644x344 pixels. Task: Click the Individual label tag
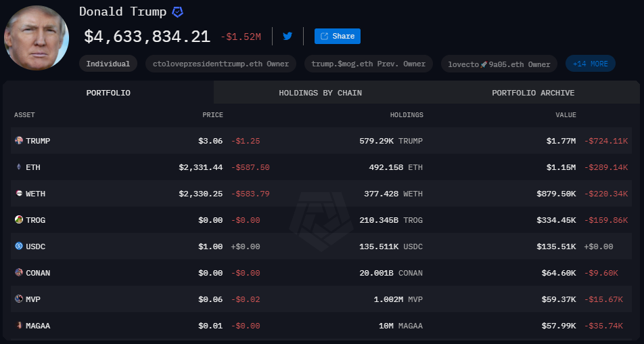coord(108,64)
